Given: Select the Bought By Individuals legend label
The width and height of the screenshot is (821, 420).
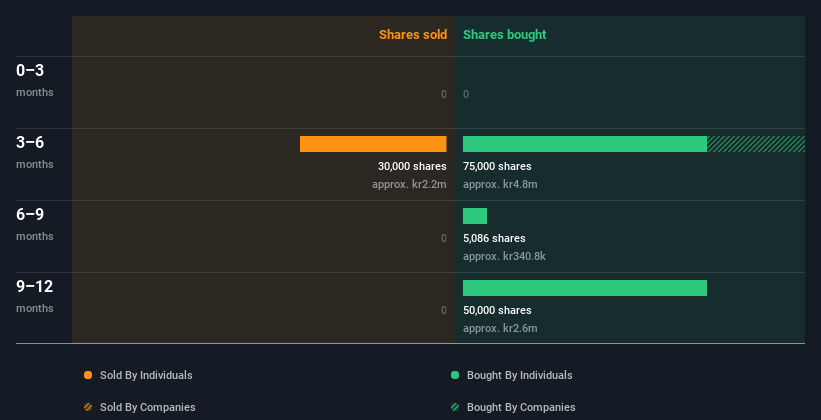Looking at the screenshot, I should 519,375.
